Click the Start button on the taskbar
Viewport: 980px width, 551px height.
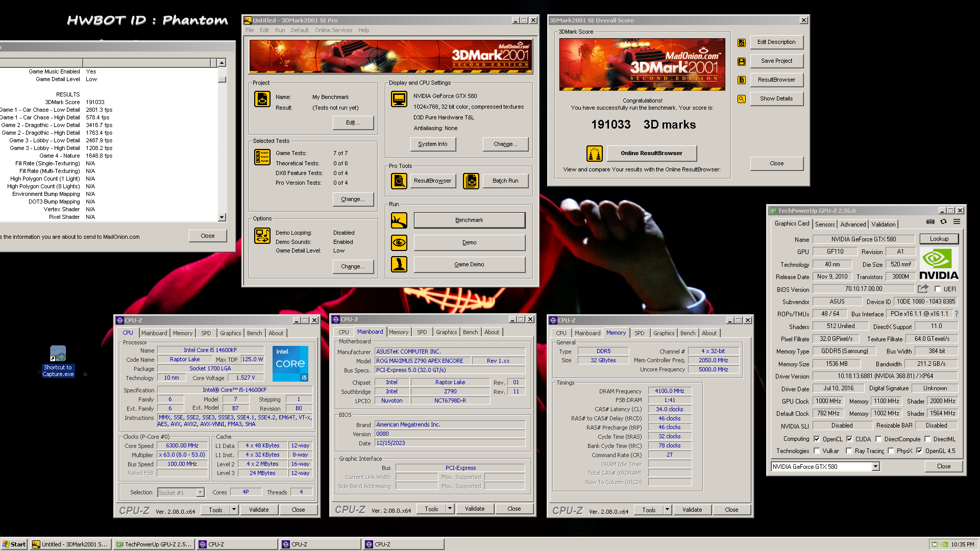(14, 544)
